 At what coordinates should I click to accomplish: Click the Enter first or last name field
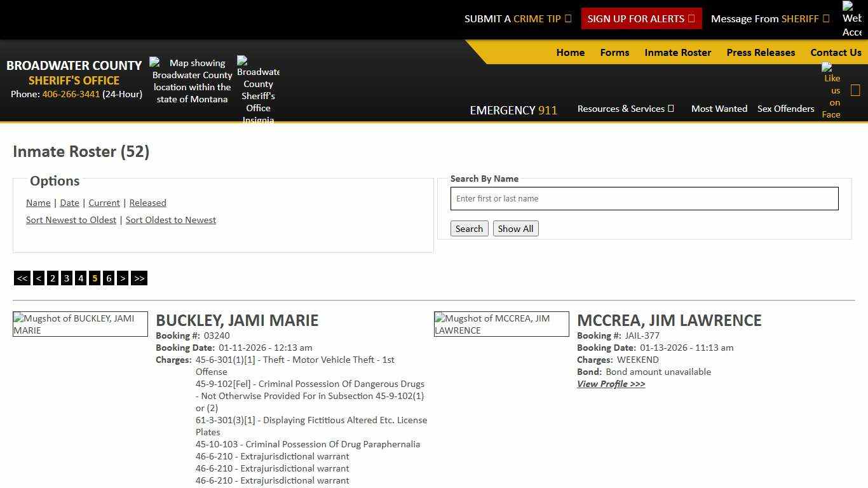(x=644, y=198)
